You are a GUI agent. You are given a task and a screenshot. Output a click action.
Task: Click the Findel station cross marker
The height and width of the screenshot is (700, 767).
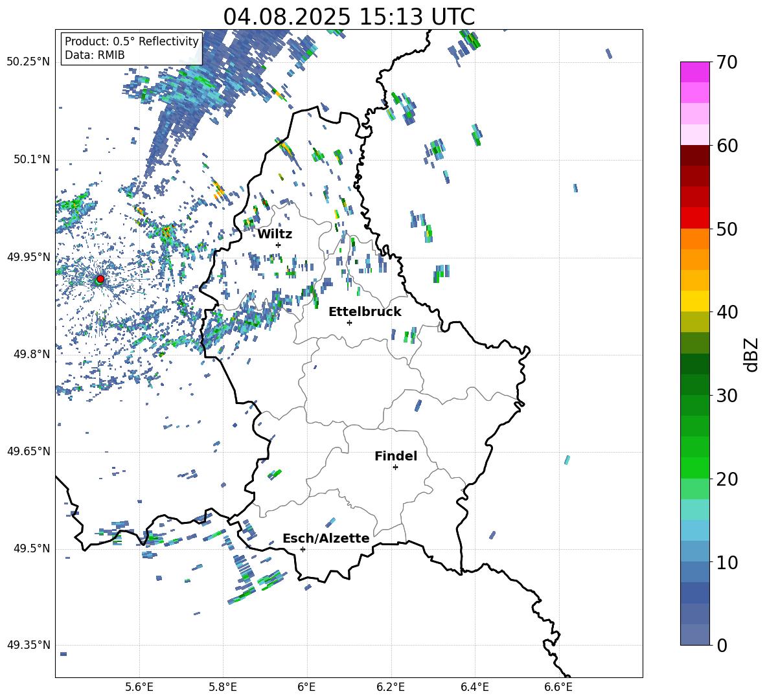395,468
